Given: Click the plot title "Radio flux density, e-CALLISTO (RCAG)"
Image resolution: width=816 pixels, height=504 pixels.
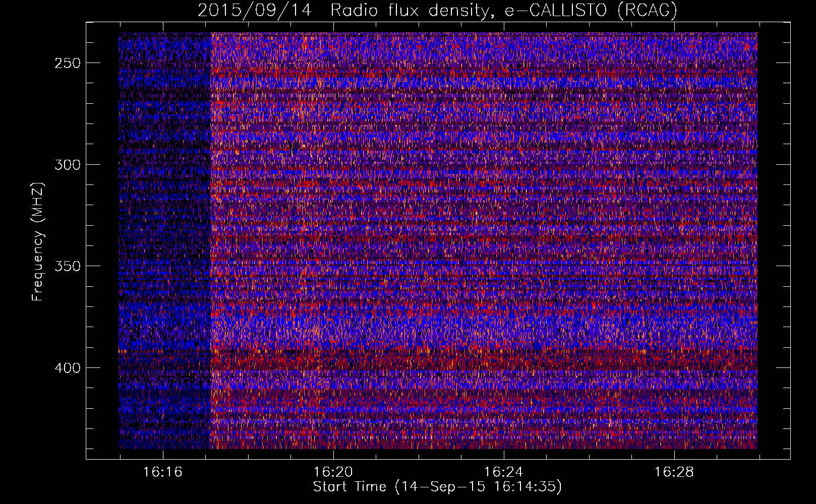Looking at the screenshot, I should [504, 10].
